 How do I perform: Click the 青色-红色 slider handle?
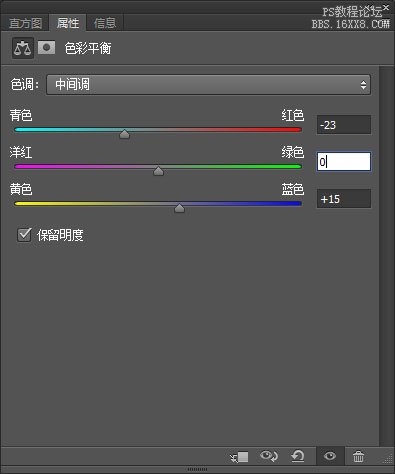coord(124,134)
